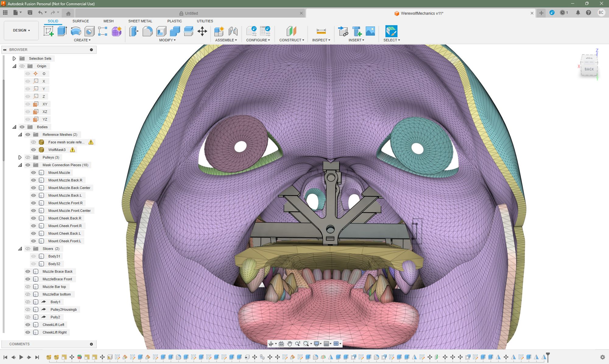The width and height of the screenshot is (609, 364).
Task: Select the Insert Canvas image tool
Action: tap(370, 31)
